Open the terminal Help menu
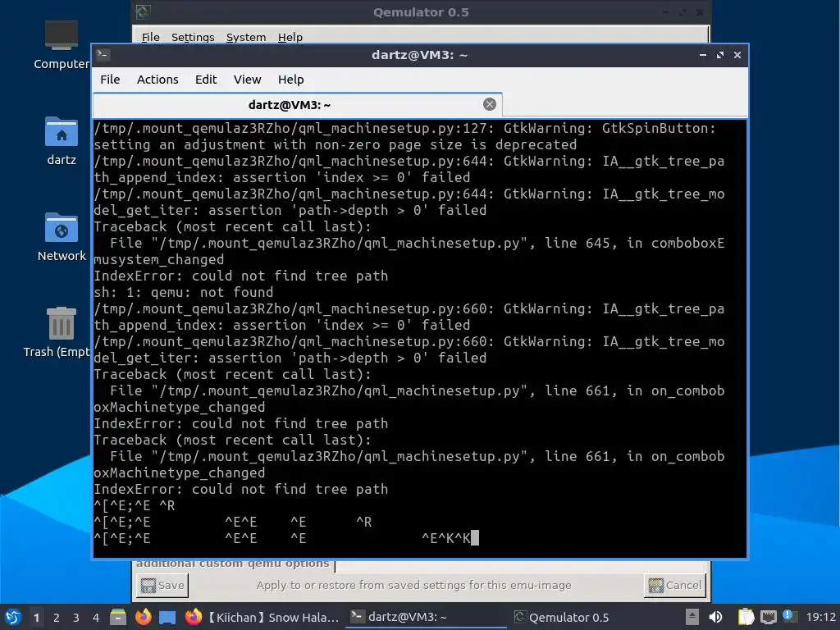840x630 pixels. pyautogui.click(x=291, y=80)
